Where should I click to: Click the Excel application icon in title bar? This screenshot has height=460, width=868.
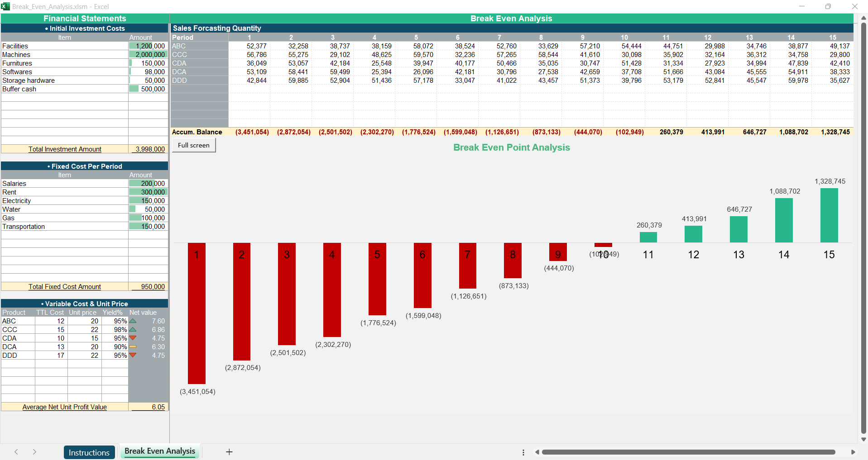click(5, 6)
